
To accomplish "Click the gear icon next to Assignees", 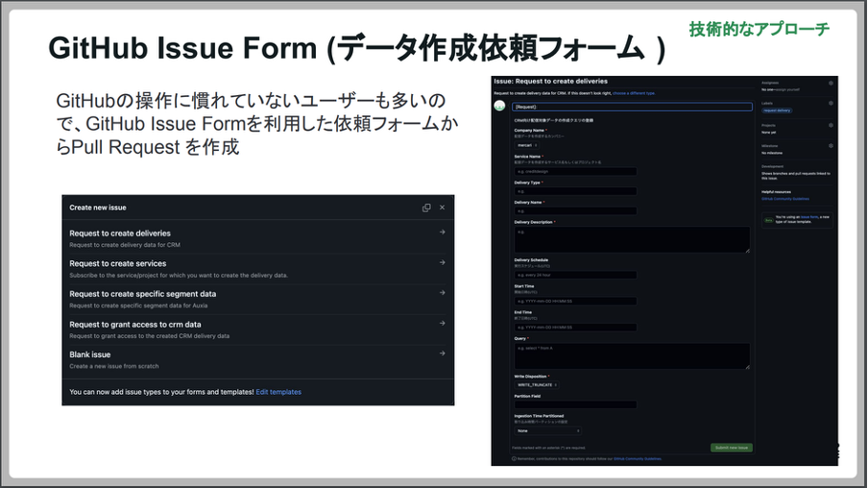I will coord(831,84).
